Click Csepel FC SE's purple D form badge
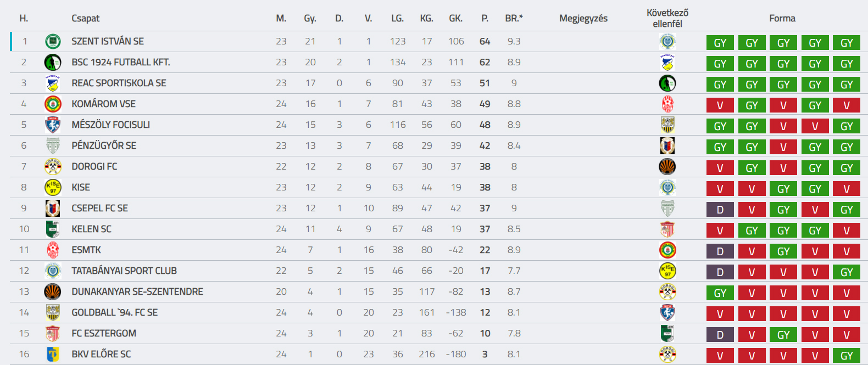This screenshot has width=868, height=365. click(720, 209)
